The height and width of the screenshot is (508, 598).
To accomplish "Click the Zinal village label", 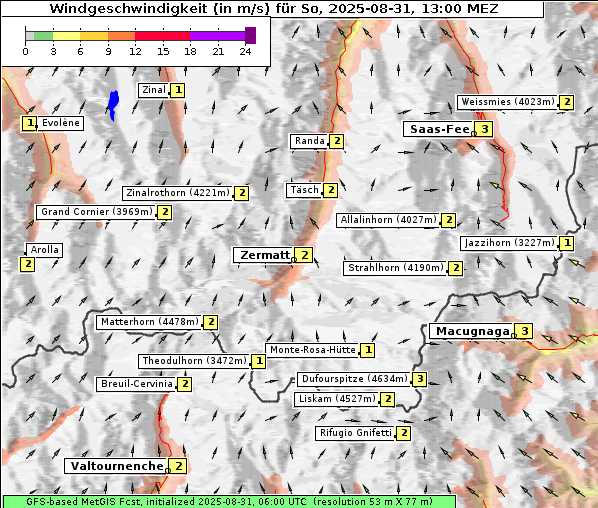I will click(x=154, y=90).
